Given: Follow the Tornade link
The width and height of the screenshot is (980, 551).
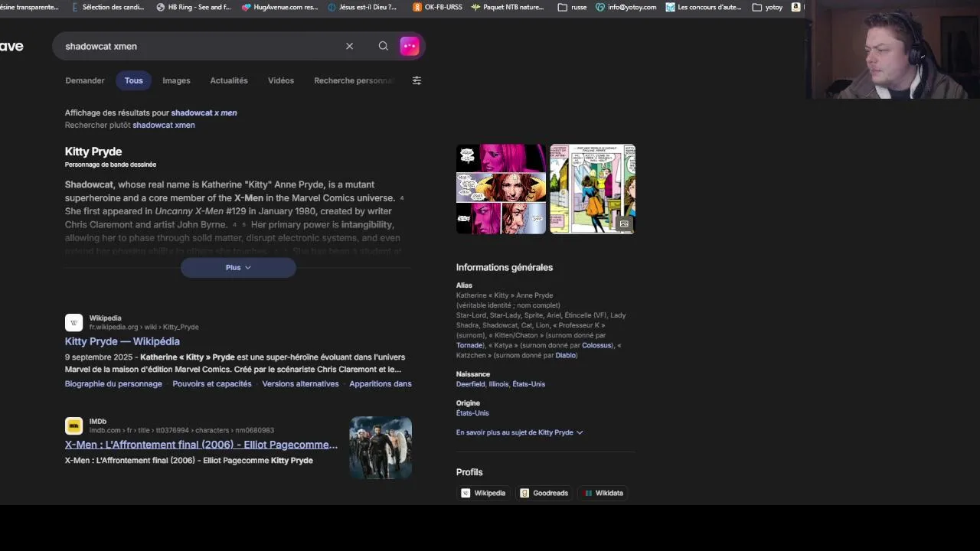Looking at the screenshot, I should (469, 345).
